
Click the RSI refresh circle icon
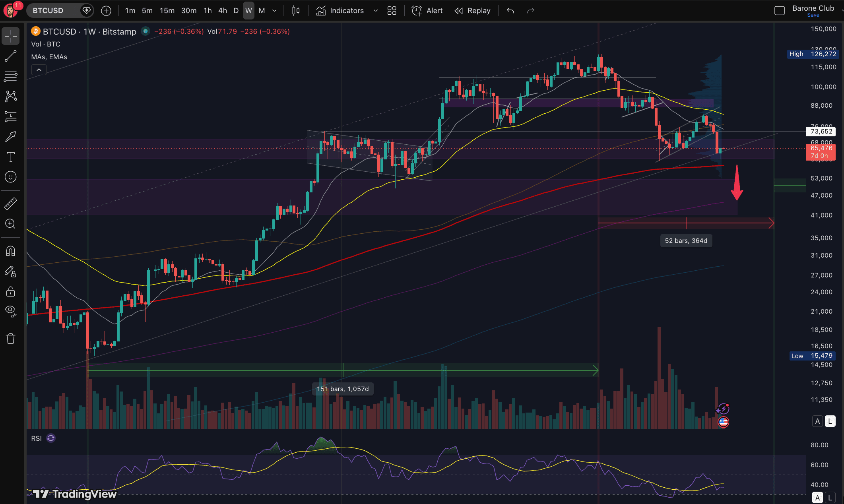point(51,438)
